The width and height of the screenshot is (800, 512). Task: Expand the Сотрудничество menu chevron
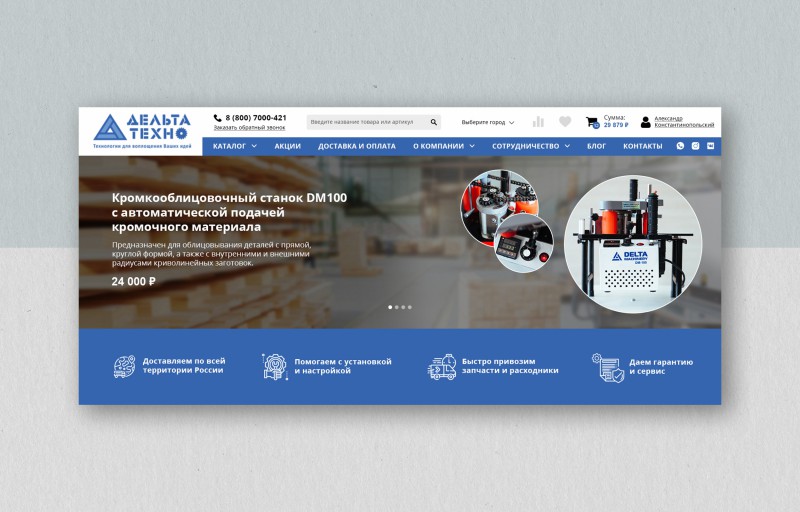tap(567, 146)
